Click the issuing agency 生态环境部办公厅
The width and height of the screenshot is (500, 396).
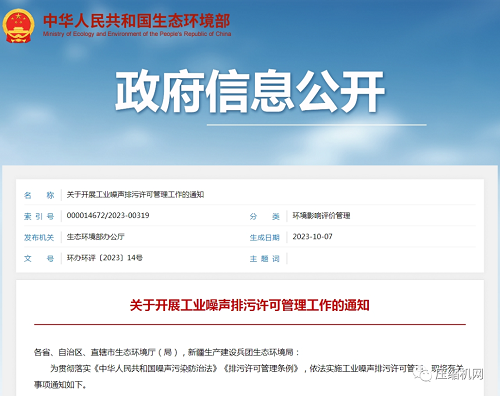click(96, 237)
